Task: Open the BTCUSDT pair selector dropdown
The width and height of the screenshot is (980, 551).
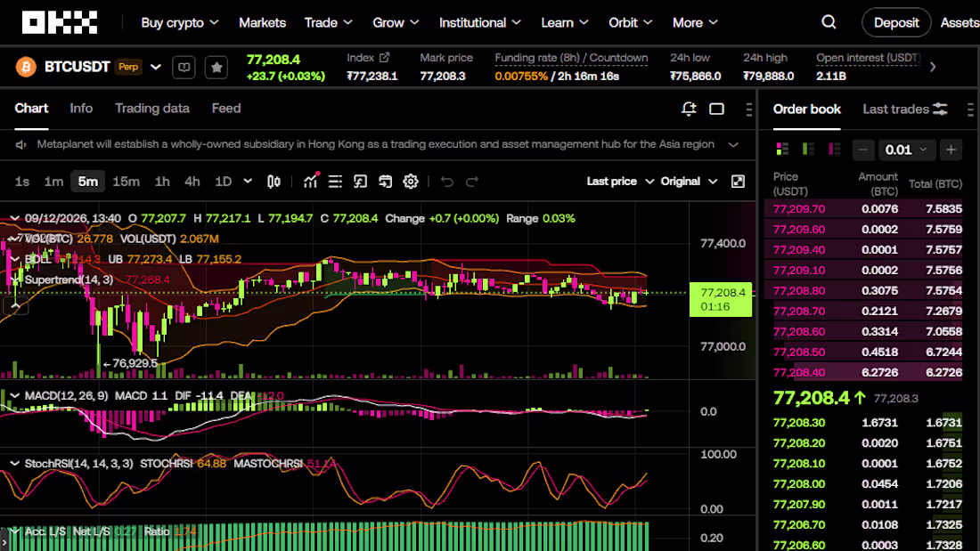Action: tap(156, 67)
